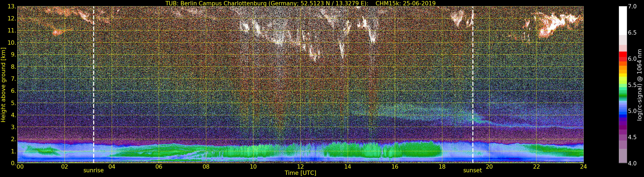This screenshot has height=177, width=644.
Task: Click time axis tick '18'
Action: pyautogui.click(x=442, y=167)
